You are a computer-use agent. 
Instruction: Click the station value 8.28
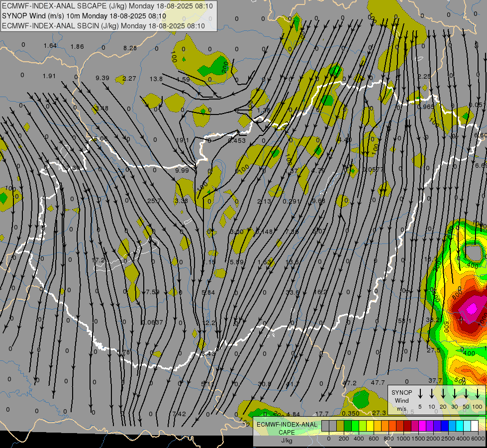[x=130, y=48]
